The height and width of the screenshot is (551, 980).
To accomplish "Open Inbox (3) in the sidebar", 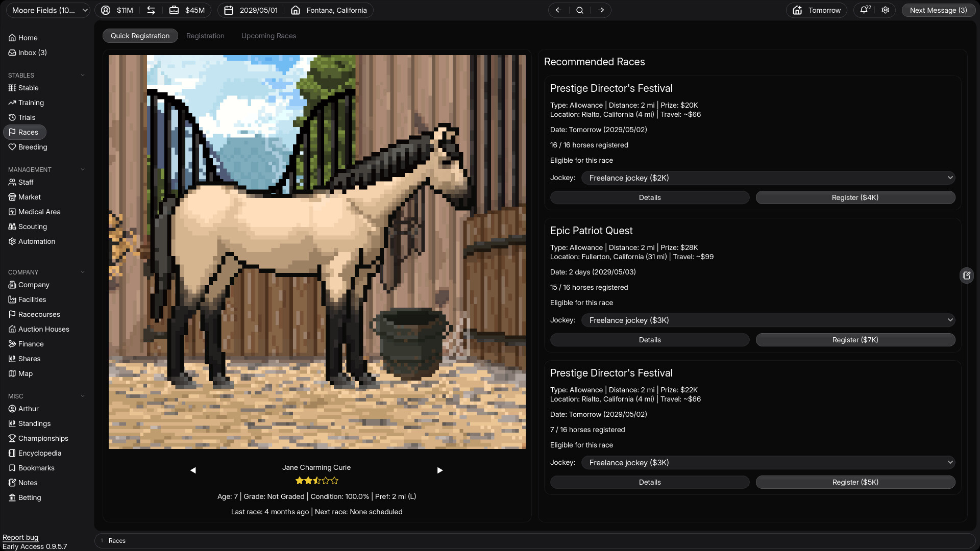I will tap(28, 53).
